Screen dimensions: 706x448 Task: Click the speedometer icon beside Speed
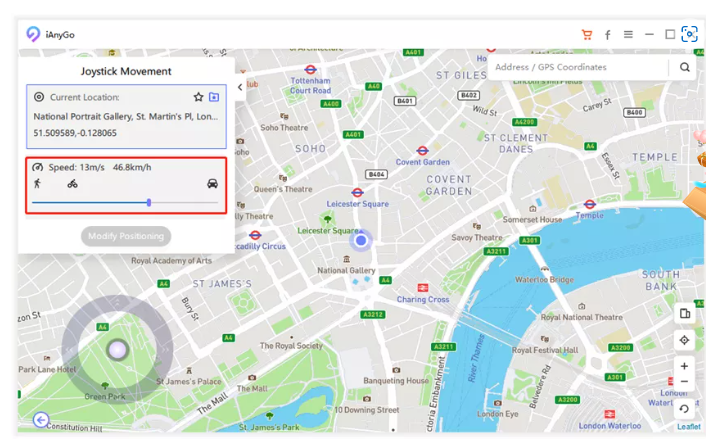(37, 167)
